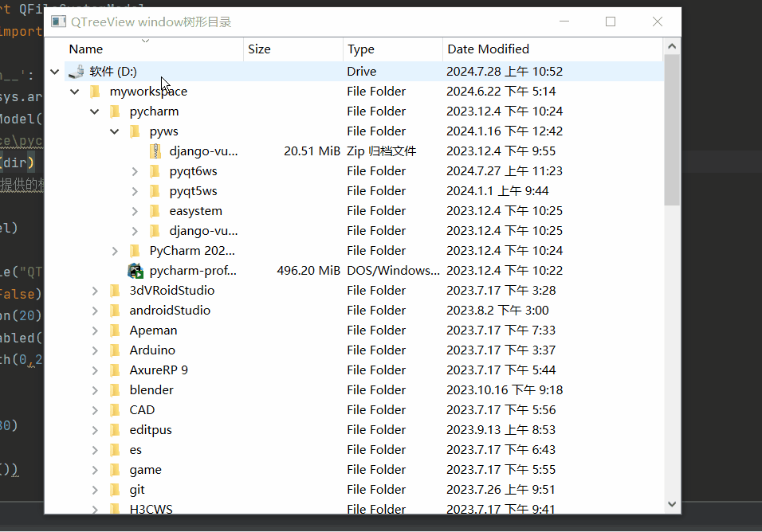Click the game folder icon

pyautogui.click(x=115, y=469)
